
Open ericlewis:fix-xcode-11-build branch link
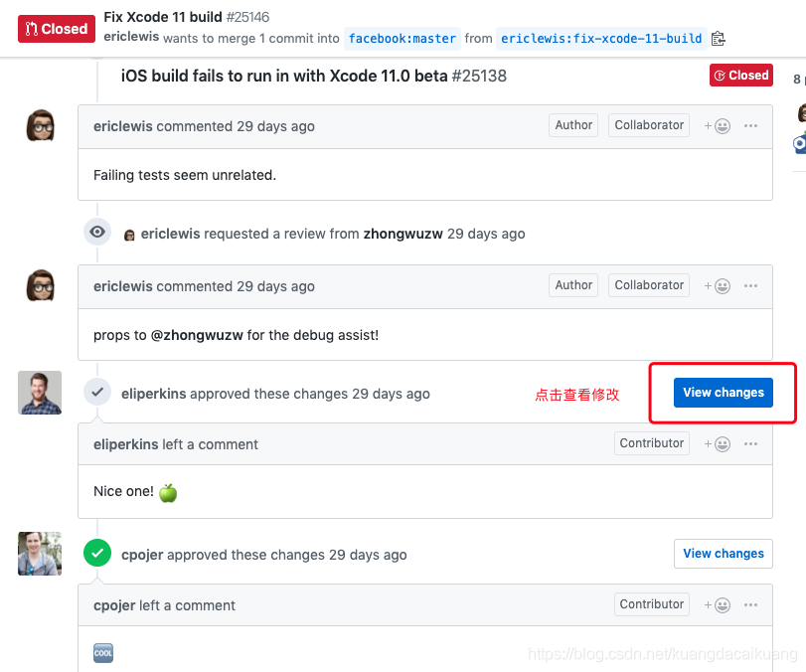coord(601,39)
